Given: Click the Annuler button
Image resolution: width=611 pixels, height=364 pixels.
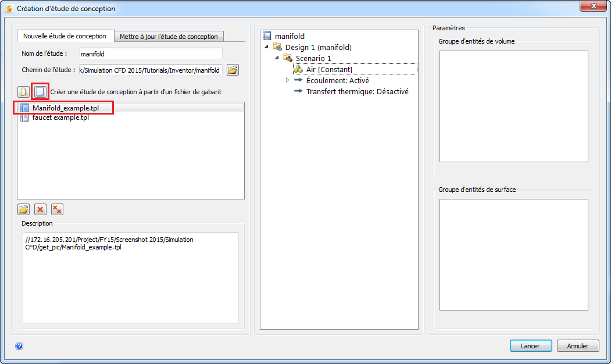Looking at the screenshot, I should pyautogui.click(x=578, y=346).
